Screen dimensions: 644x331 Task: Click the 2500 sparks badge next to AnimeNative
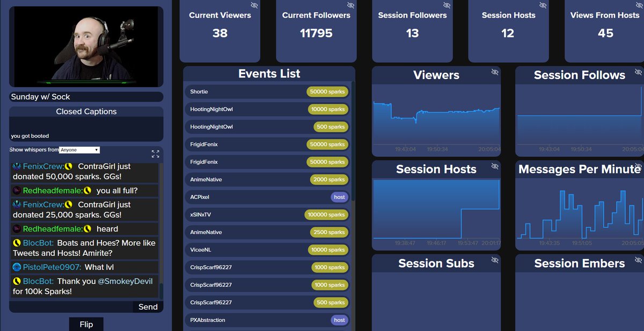click(x=328, y=232)
